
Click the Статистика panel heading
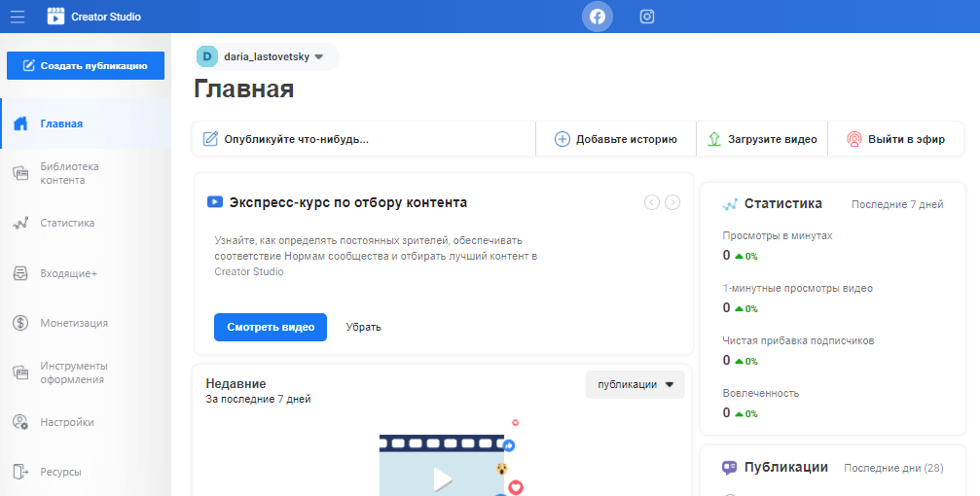(783, 203)
